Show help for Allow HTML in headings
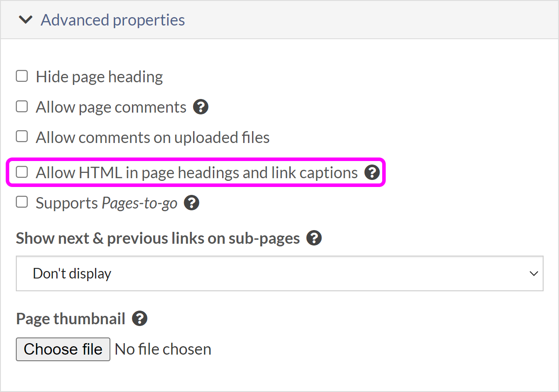This screenshot has width=559, height=392. point(372,172)
